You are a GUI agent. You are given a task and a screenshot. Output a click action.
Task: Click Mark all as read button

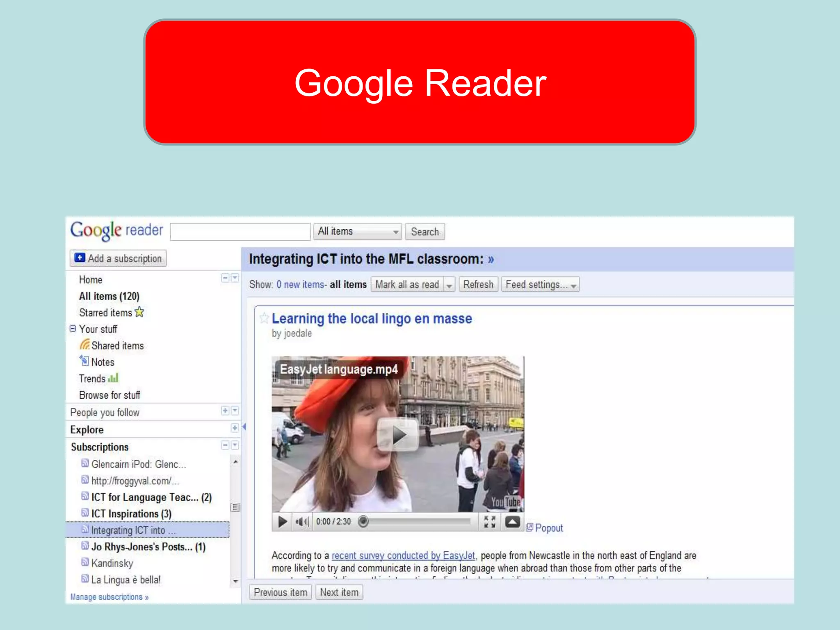407,284
